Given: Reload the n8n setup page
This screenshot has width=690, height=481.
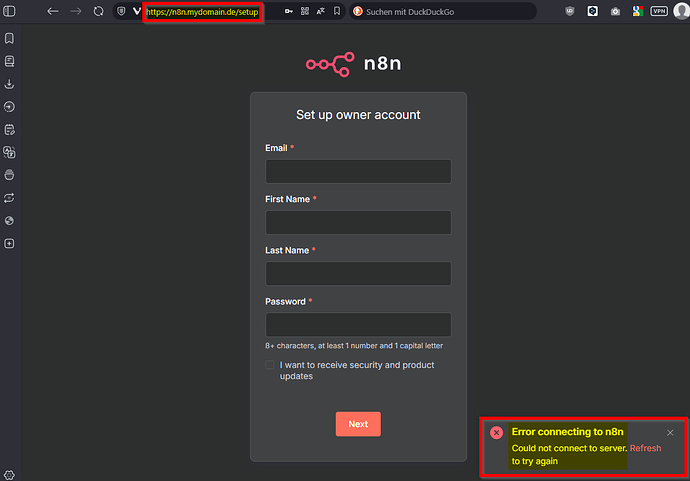Looking at the screenshot, I should (x=99, y=11).
